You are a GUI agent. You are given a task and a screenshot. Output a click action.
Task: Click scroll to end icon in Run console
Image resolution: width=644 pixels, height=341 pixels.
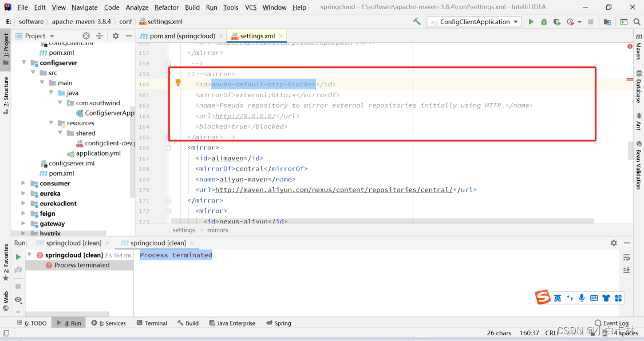(626, 269)
